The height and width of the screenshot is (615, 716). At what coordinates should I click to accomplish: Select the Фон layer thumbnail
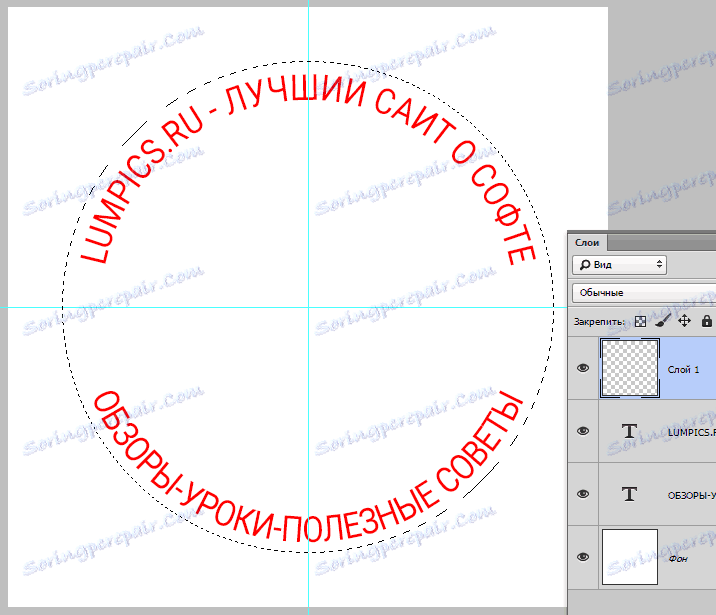point(630,557)
